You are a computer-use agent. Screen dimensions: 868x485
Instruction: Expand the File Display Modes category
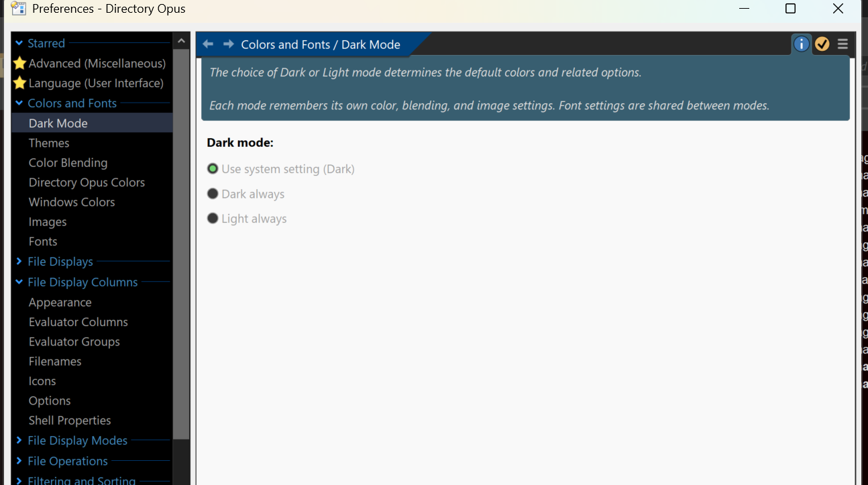coord(19,441)
